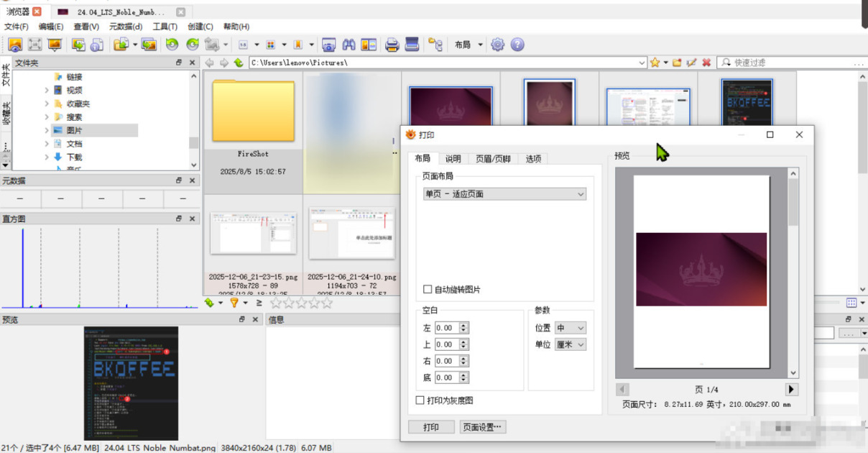Open the 元数据(d) menu
This screenshot has height=453, width=868.
[126, 27]
